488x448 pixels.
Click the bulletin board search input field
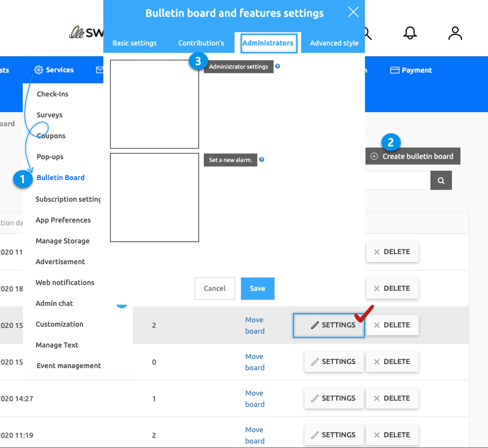point(397,181)
